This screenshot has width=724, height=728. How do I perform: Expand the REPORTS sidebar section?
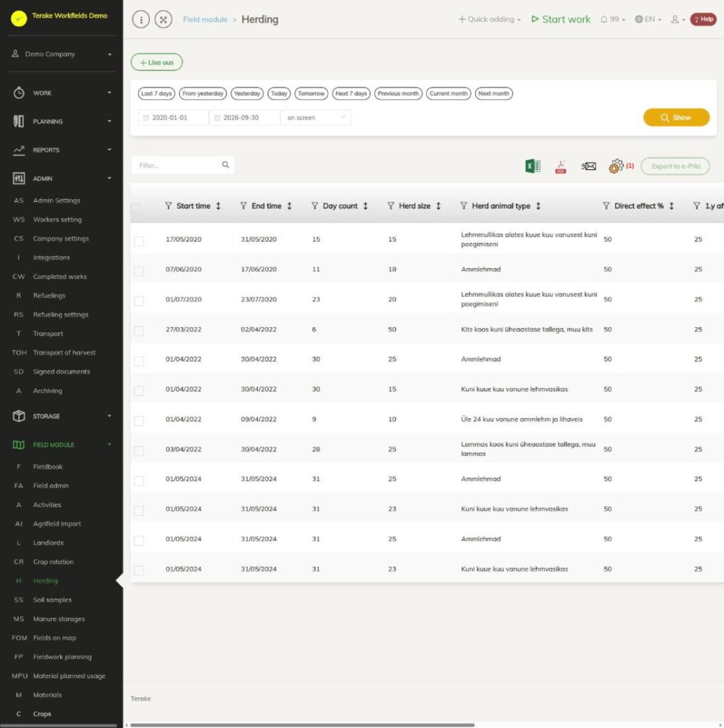tap(62, 150)
